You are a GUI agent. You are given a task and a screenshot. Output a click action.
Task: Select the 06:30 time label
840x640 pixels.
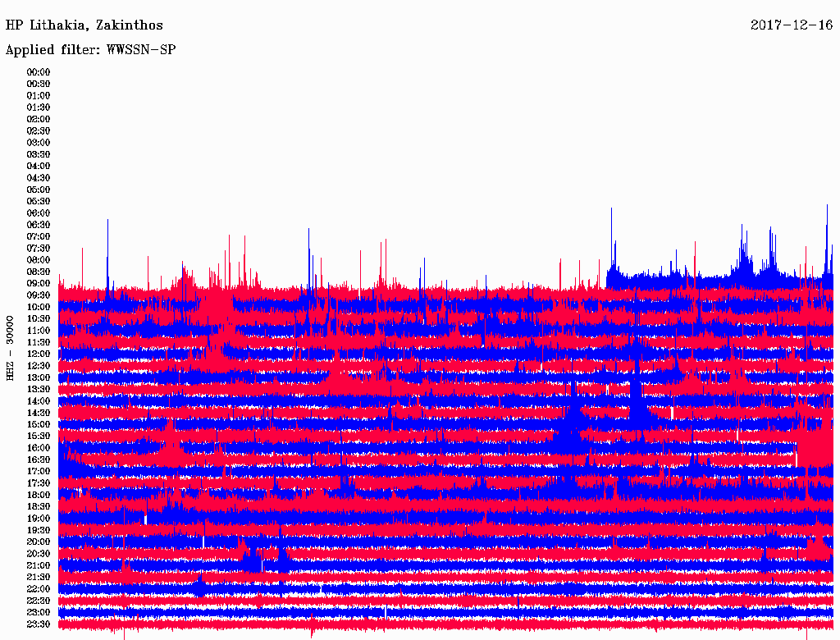(x=39, y=225)
